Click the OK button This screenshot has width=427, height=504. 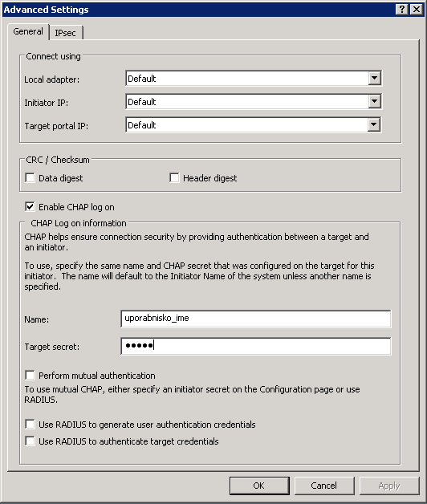click(259, 486)
